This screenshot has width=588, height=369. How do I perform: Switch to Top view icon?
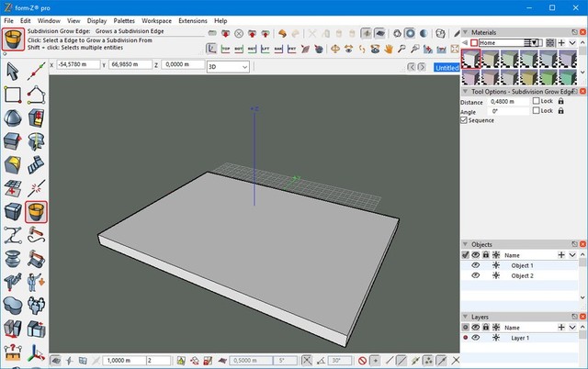[226, 49]
